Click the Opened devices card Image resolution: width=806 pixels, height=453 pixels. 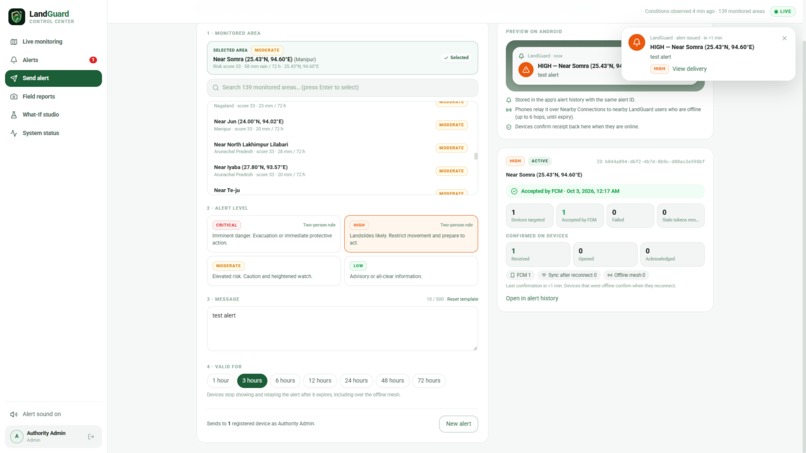pos(605,255)
